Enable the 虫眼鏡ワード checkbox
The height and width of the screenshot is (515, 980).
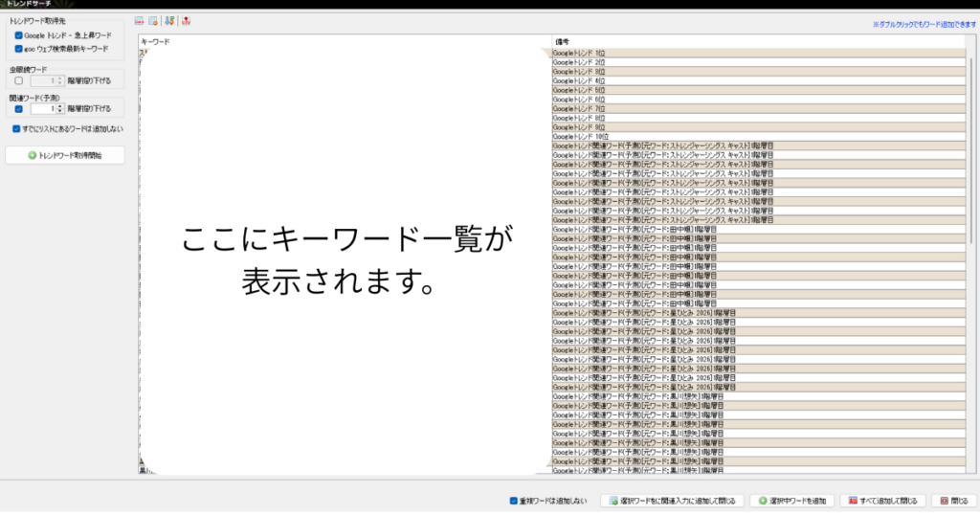(x=18, y=81)
